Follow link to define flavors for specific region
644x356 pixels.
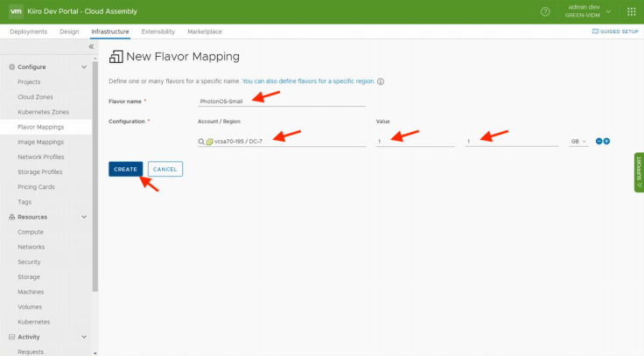pos(308,81)
